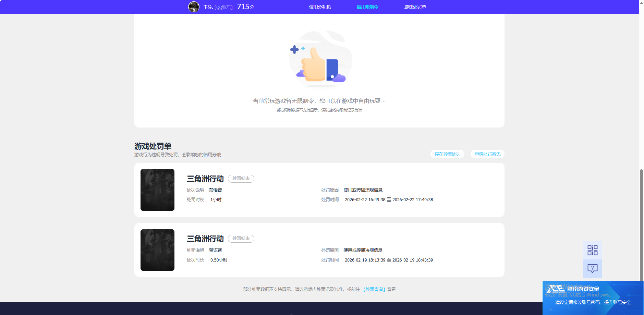Select the time range starting 2026-02-19 18:13:39
The image size is (644, 315).
point(389,260)
